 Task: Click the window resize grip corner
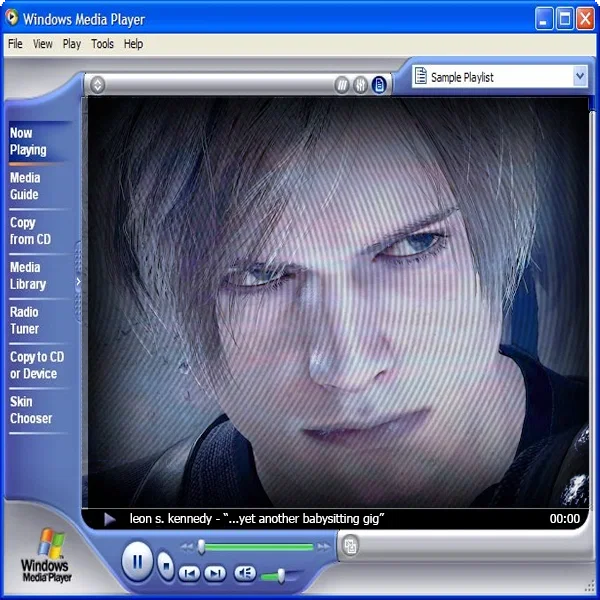[589, 587]
